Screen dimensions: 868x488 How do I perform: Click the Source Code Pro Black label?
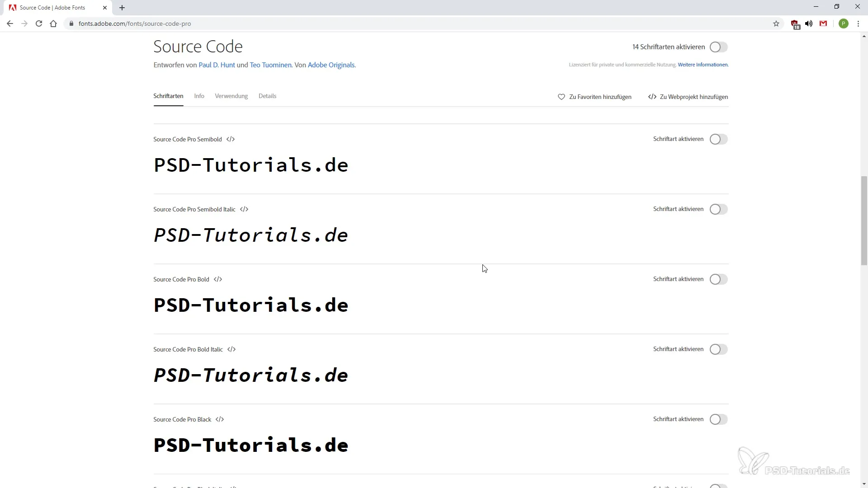click(182, 419)
